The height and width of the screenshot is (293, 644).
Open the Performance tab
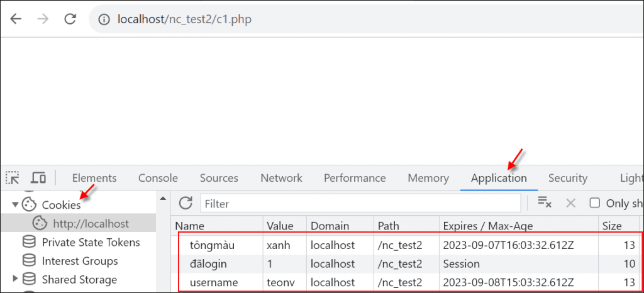(x=355, y=178)
